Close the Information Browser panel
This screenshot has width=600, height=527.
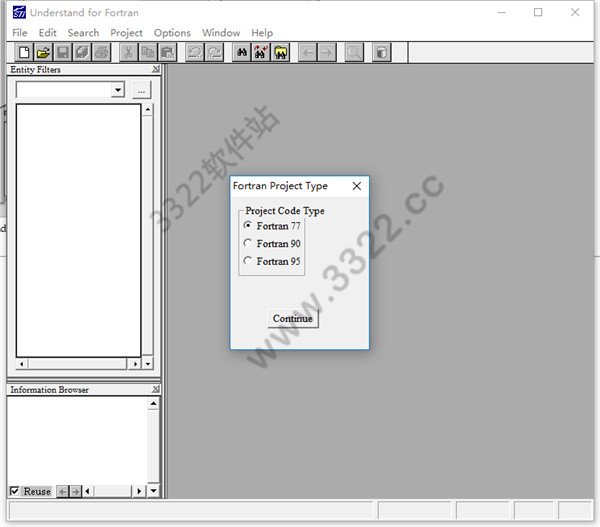point(156,389)
